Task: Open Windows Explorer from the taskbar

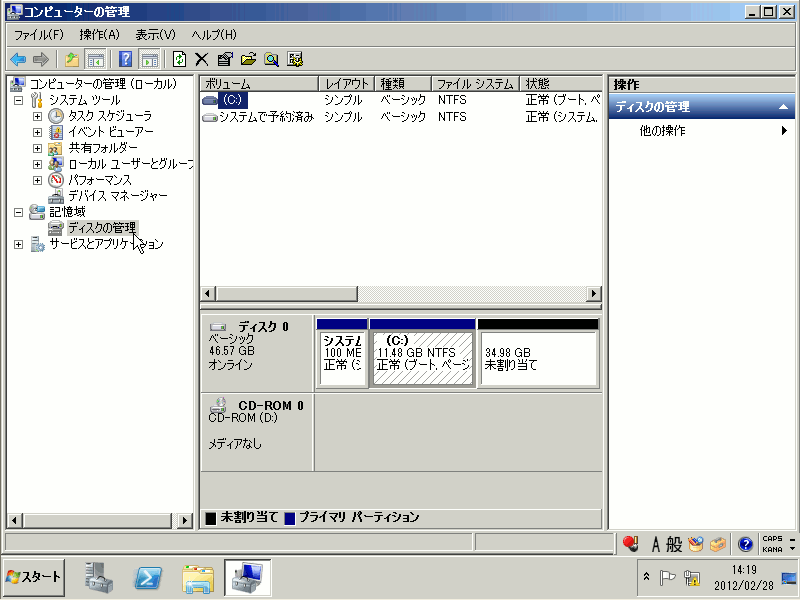Action: tap(198, 578)
